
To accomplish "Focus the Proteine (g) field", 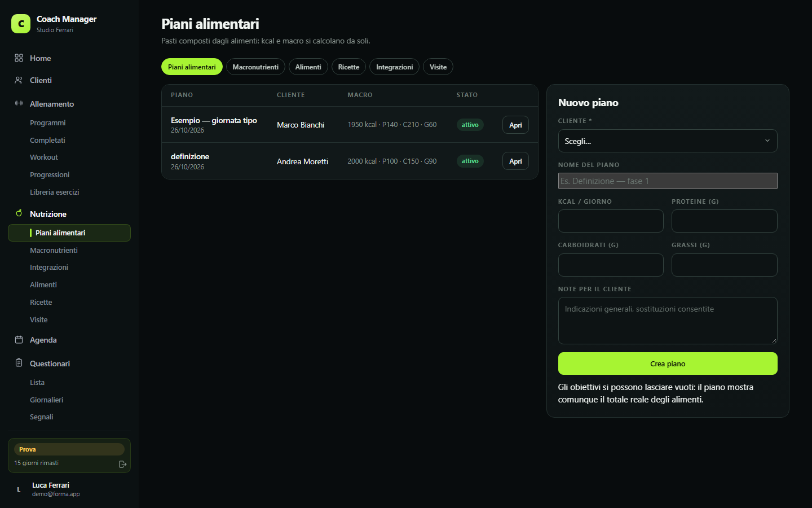I will coord(725,221).
